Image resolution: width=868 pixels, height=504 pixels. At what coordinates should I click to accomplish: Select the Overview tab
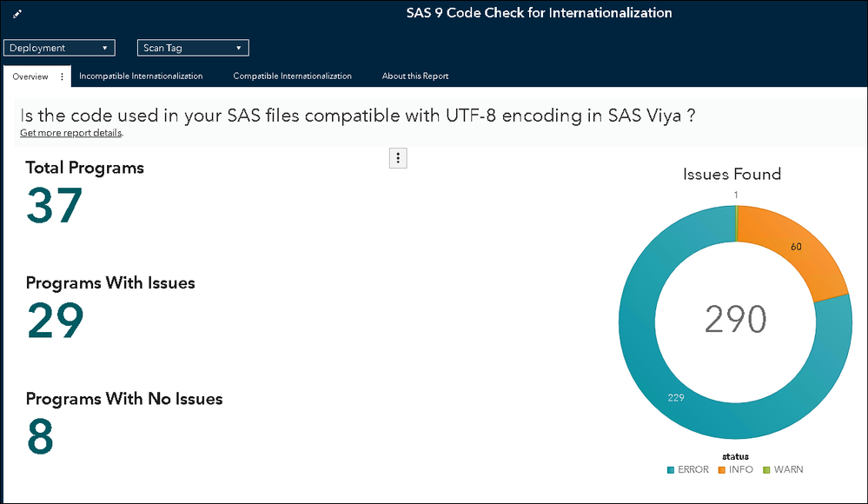click(30, 76)
